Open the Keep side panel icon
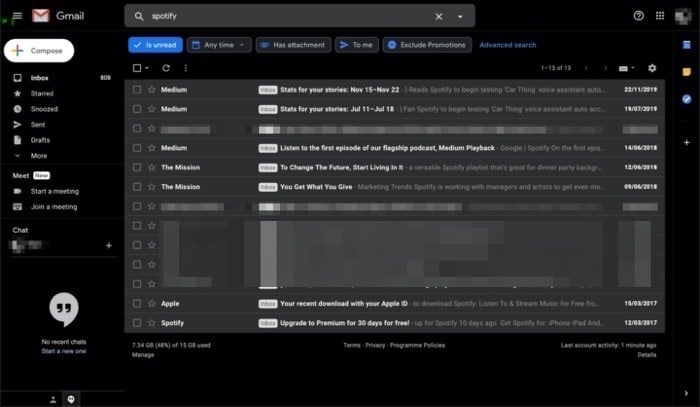 pyautogui.click(x=687, y=72)
